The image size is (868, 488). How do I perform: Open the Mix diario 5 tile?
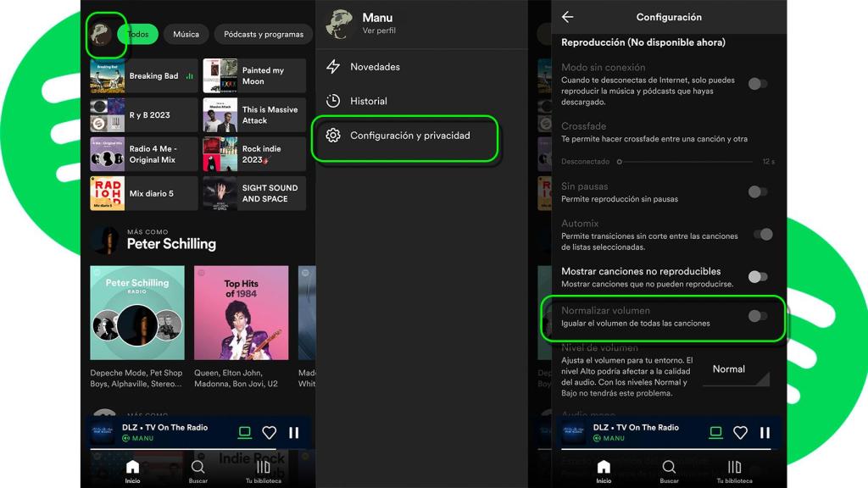[x=144, y=194]
